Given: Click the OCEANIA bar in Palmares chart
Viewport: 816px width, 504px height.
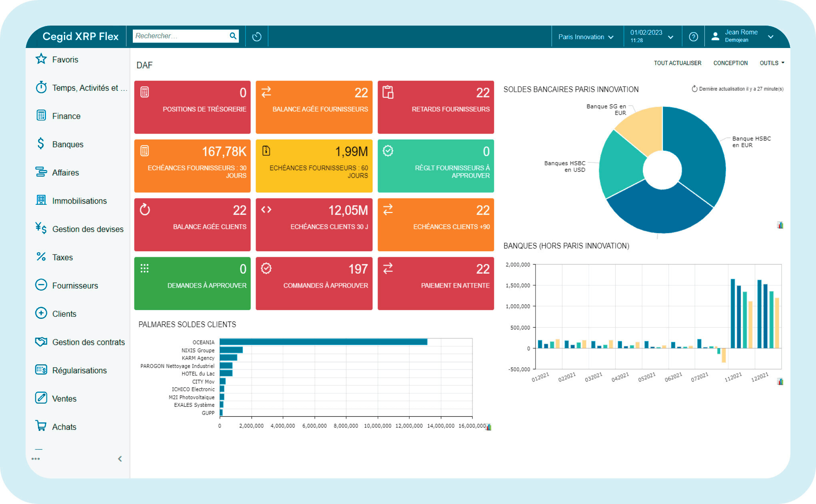Looking at the screenshot, I should (x=324, y=342).
